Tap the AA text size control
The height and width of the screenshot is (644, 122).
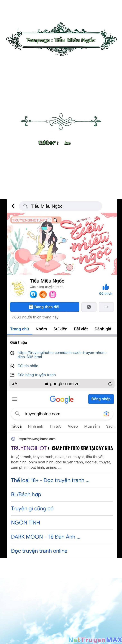tap(15, 384)
